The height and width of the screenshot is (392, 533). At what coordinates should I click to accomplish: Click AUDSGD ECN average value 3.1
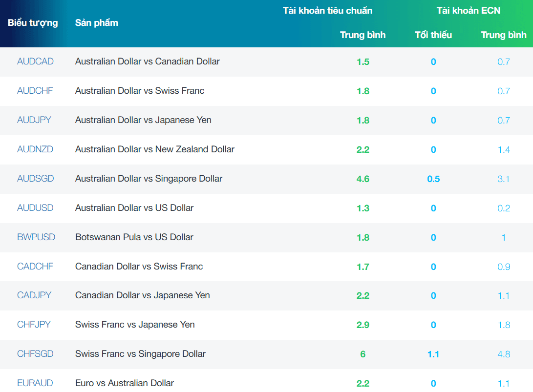tap(504, 179)
